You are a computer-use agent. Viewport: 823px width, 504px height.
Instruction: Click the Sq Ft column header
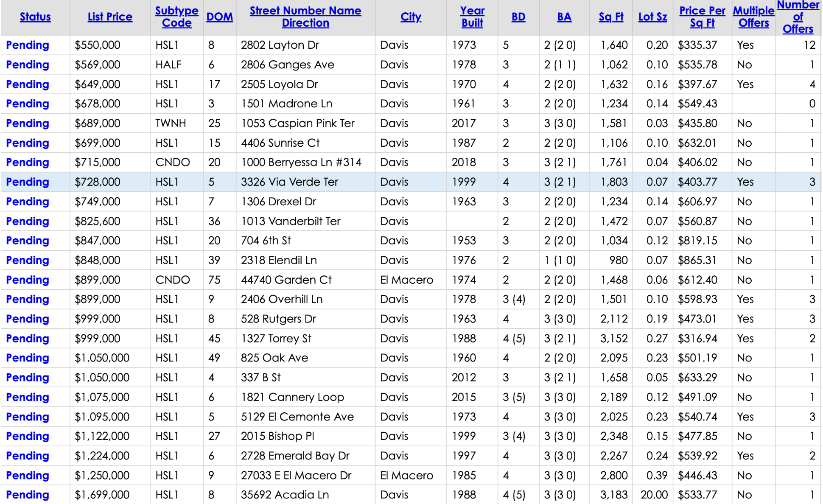(x=611, y=17)
